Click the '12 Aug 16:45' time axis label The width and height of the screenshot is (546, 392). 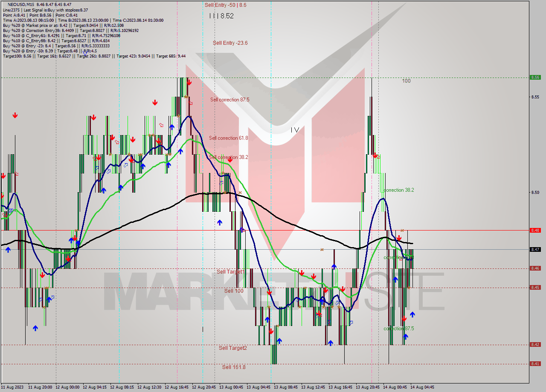click(x=177, y=387)
